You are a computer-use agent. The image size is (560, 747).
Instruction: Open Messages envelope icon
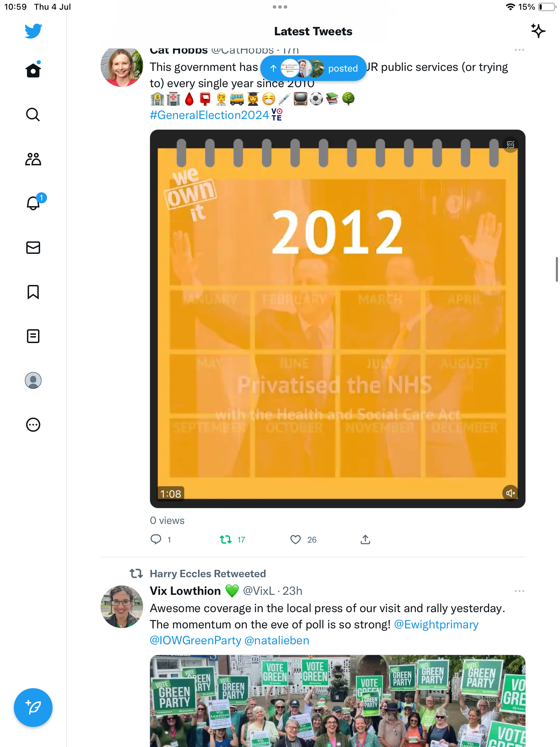(x=33, y=248)
